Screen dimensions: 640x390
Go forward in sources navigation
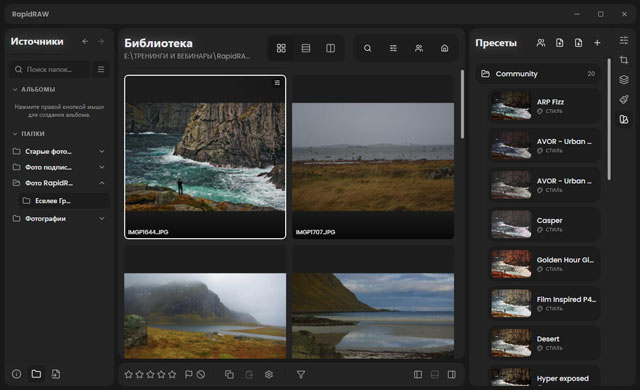tap(101, 42)
